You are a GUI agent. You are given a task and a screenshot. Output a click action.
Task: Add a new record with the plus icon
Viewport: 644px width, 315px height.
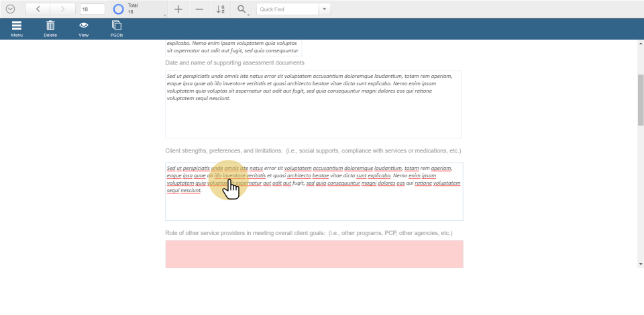click(x=178, y=9)
